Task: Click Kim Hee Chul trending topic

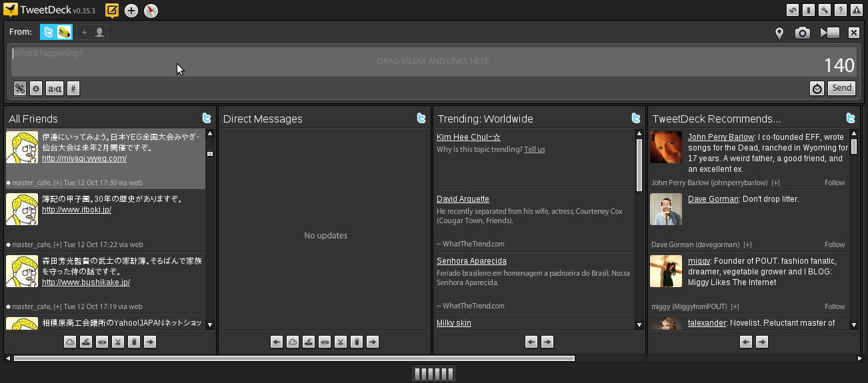Action: pyautogui.click(x=469, y=137)
